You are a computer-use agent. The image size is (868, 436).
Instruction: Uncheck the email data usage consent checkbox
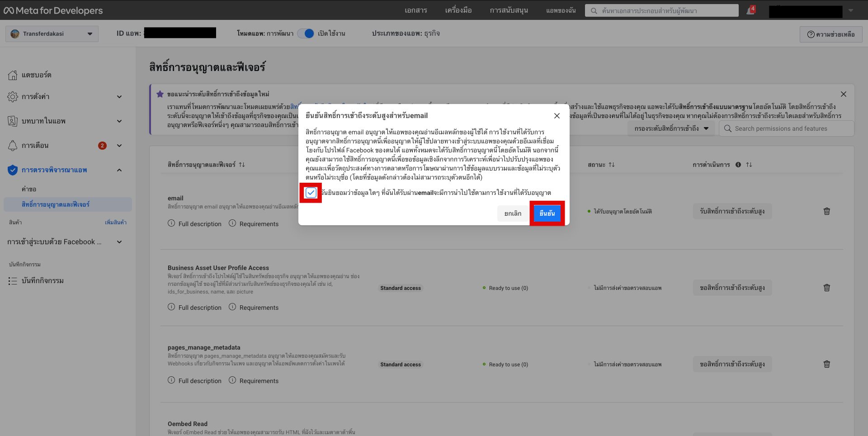(x=311, y=193)
